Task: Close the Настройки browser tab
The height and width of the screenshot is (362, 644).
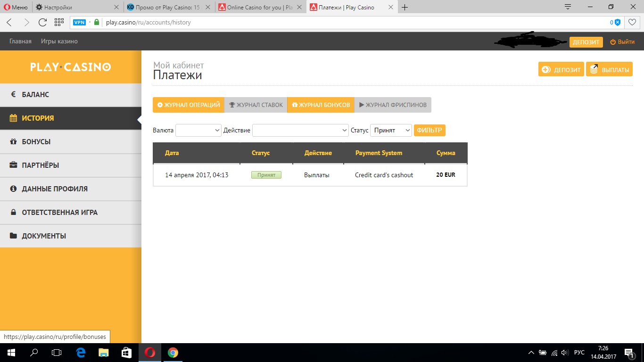Action: 117,8
